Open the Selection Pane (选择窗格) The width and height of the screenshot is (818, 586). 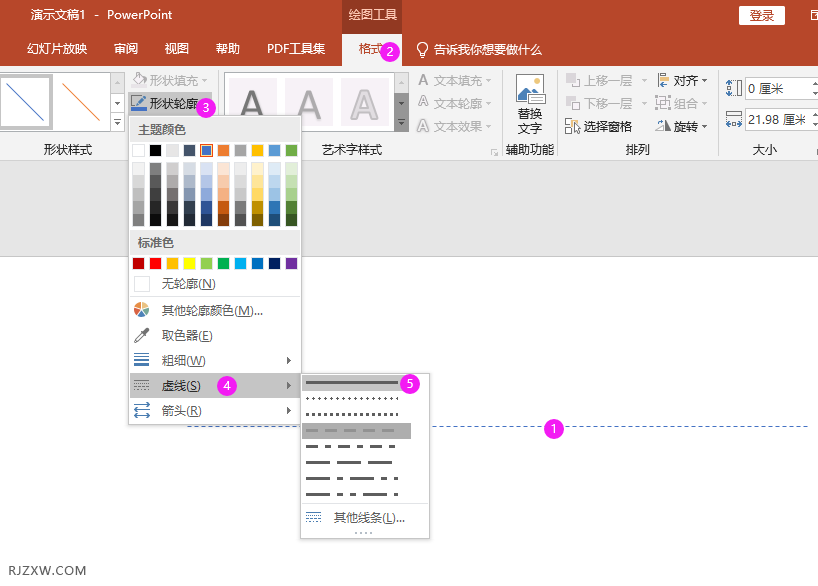598,126
